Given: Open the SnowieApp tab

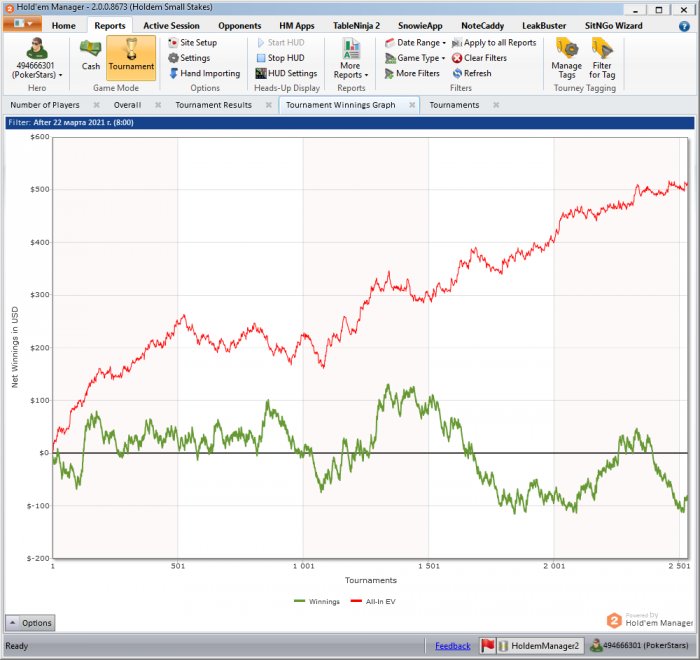Looking at the screenshot, I should coord(420,26).
